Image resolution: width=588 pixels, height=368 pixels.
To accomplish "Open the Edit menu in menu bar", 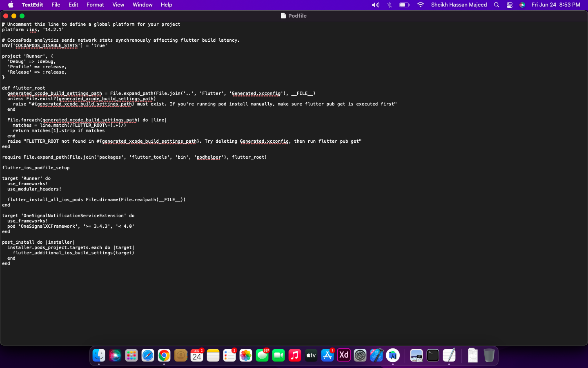I will point(73,4).
